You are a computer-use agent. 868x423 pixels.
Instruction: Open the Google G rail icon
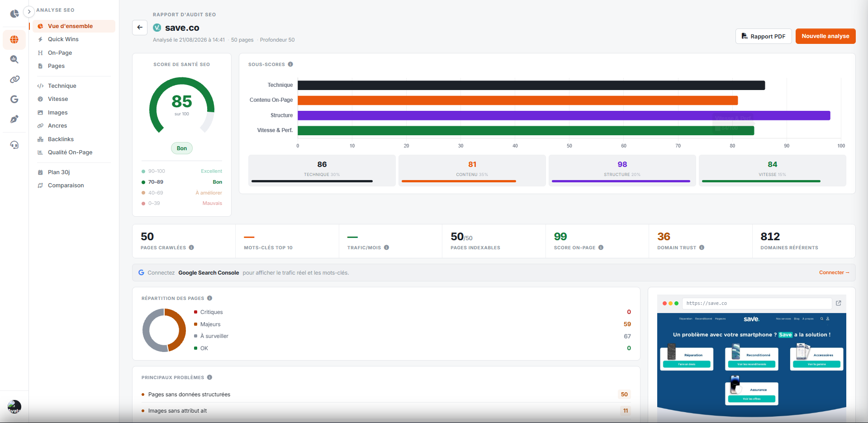coord(14,100)
